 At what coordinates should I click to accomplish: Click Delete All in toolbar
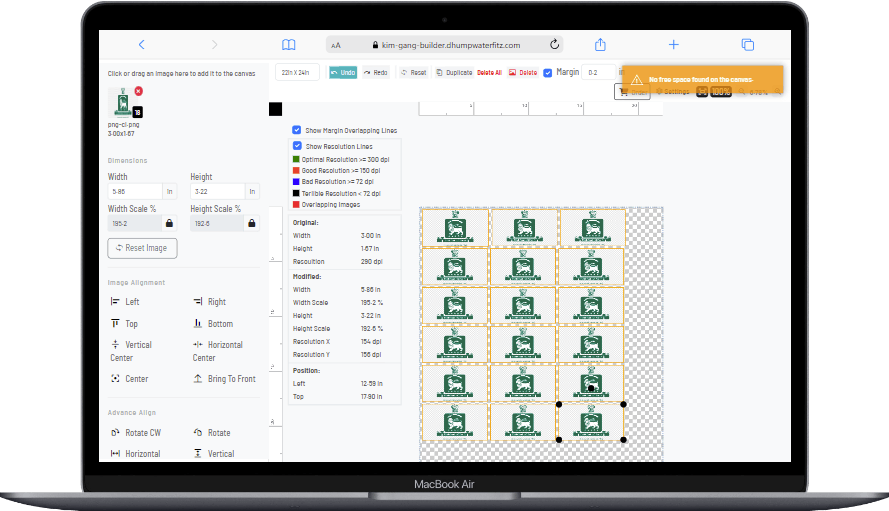point(489,72)
